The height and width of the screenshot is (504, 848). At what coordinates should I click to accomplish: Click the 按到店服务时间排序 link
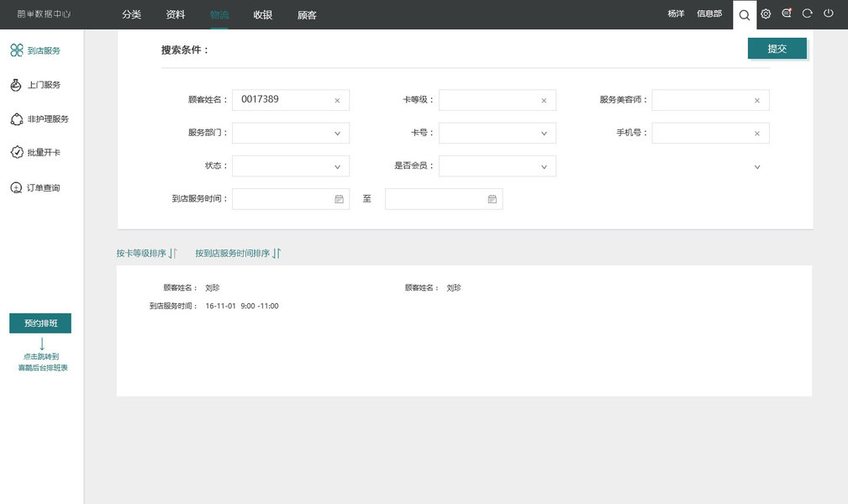(x=233, y=253)
